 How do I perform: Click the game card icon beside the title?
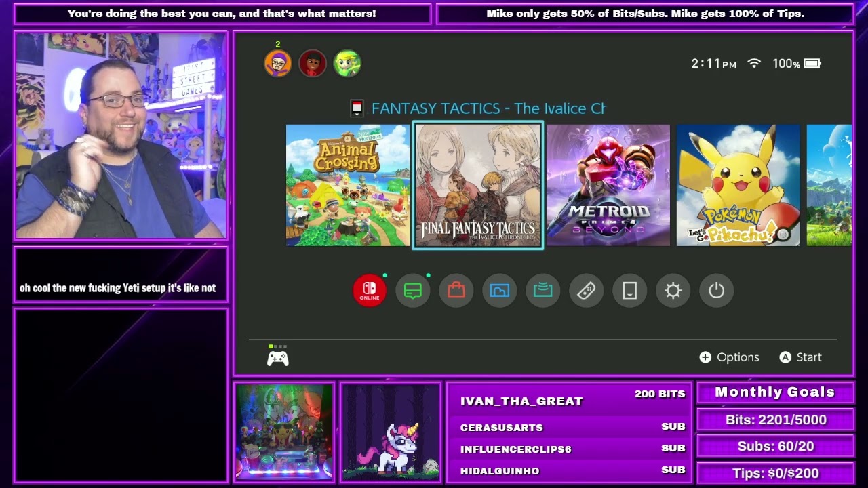(357, 108)
